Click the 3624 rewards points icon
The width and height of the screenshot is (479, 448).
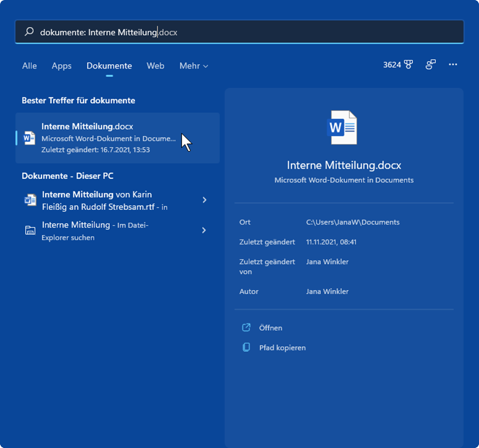point(408,65)
